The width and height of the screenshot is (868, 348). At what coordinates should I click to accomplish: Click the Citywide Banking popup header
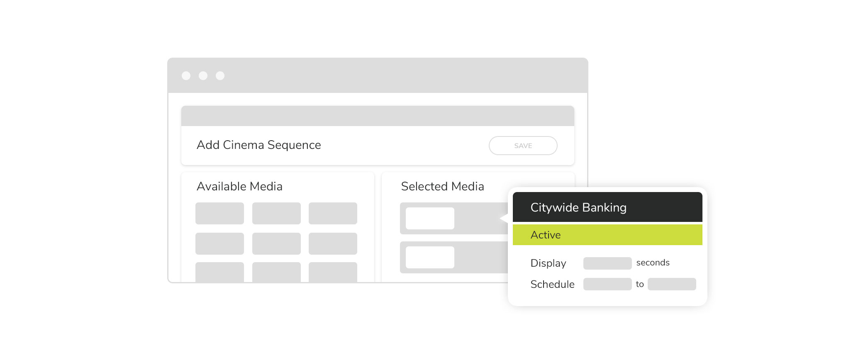(607, 207)
